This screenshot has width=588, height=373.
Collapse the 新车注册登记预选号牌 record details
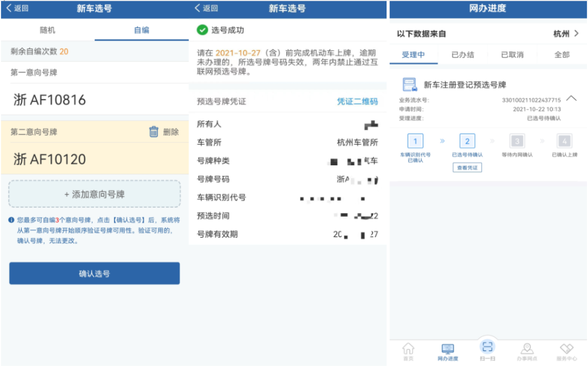click(x=571, y=98)
